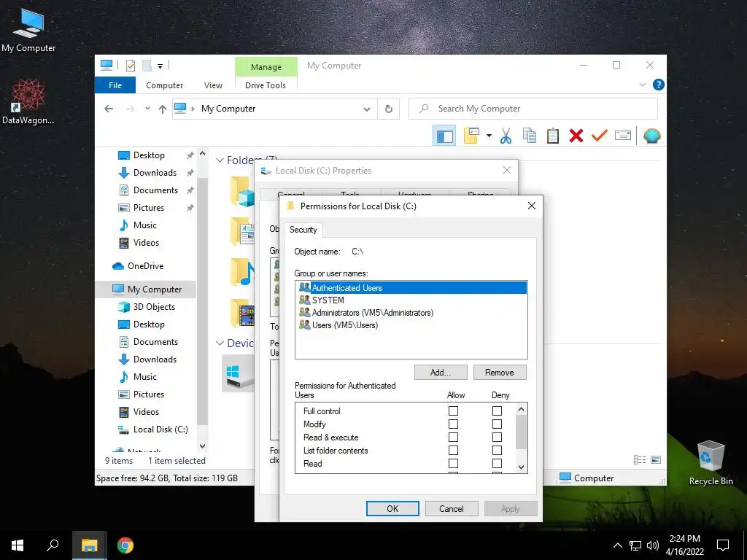Screen dimensions: 747x560
Task: Check Deny for Read & execute
Action: click(x=497, y=437)
